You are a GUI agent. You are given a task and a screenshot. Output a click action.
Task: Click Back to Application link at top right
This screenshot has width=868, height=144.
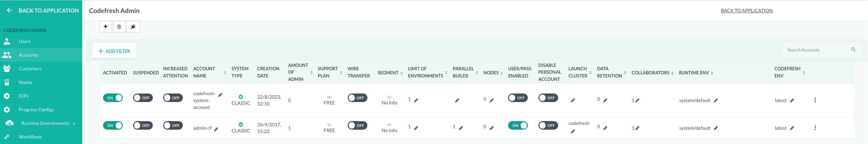pyautogui.click(x=747, y=11)
